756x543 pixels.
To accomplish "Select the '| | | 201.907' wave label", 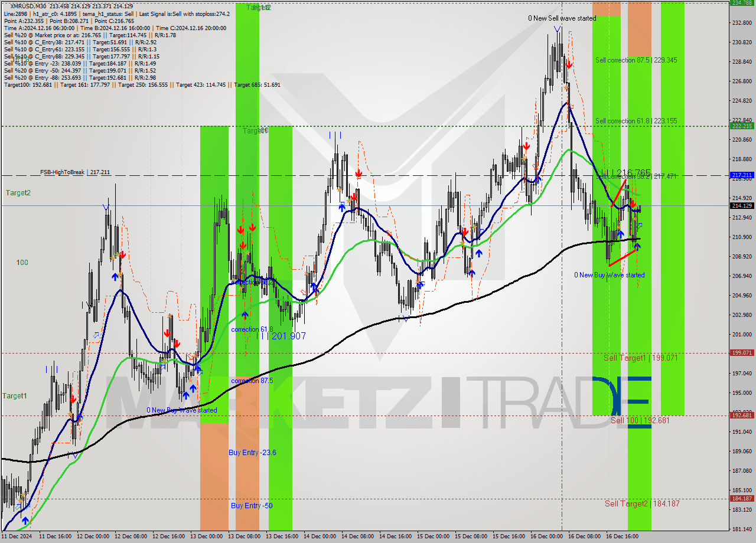I will (281, 336).
